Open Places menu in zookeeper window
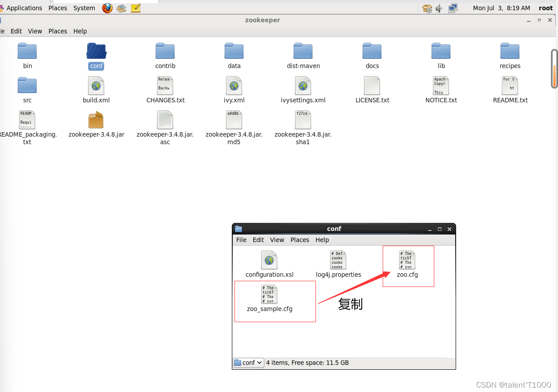The image size is (558, 392). (x=58, y=31)
